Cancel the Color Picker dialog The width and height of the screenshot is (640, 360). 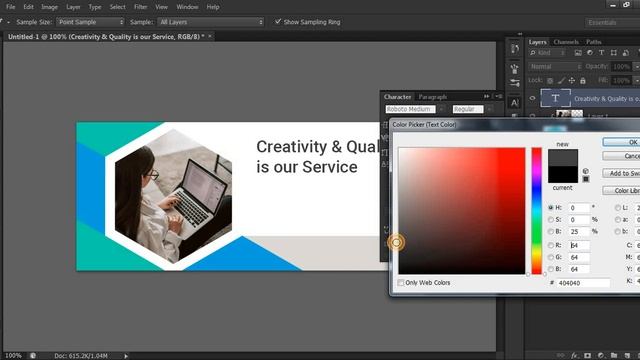(621, 156)
